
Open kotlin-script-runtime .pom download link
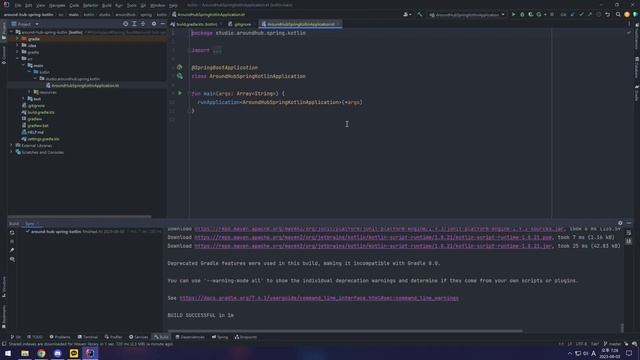[373, 237]
